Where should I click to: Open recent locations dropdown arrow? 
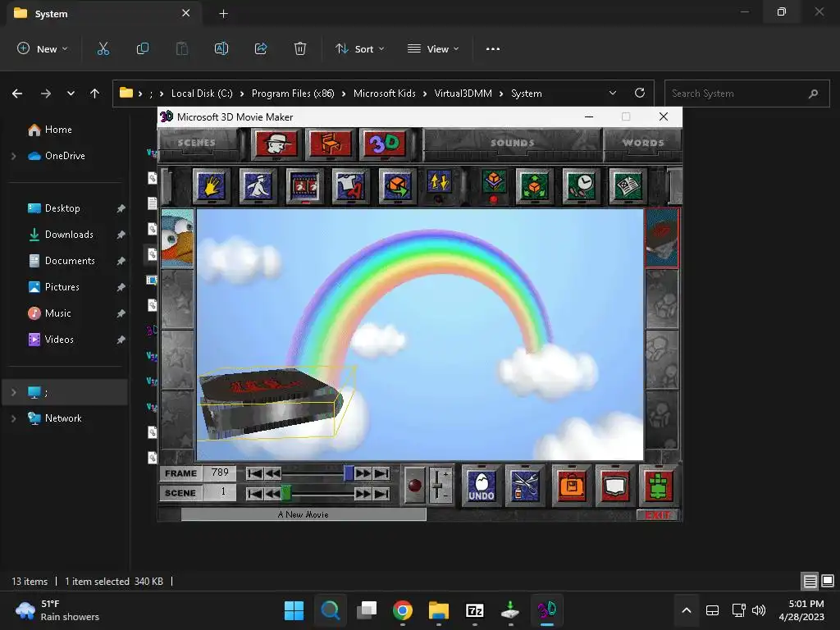click(71, 94)
